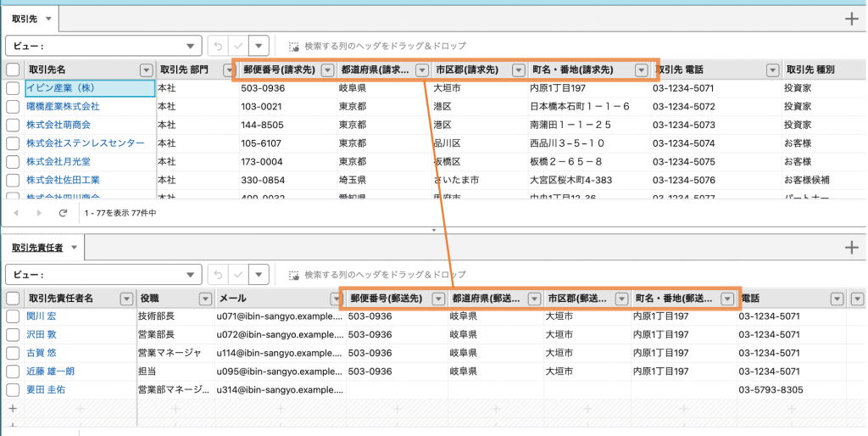The height and width of the screenshot is (436, 868).
Task: Select the checkbox next to 関川 宏
Action: [x=13, y=316]
